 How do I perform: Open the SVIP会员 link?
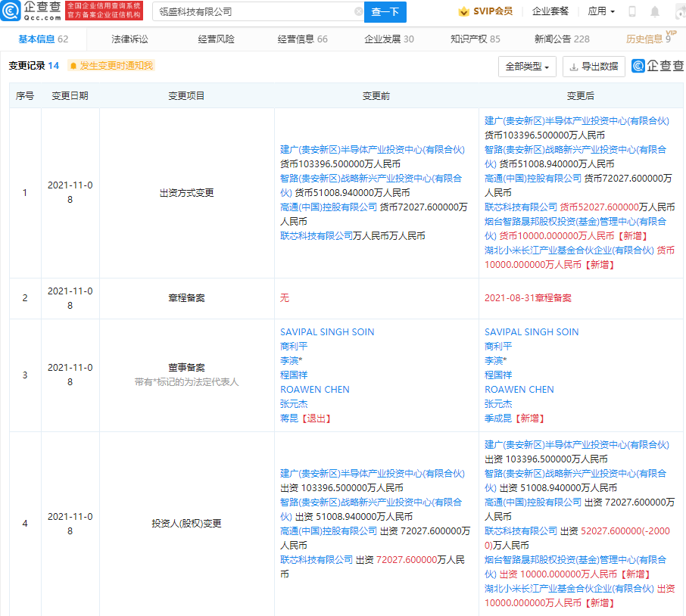(x=485, y=11)
